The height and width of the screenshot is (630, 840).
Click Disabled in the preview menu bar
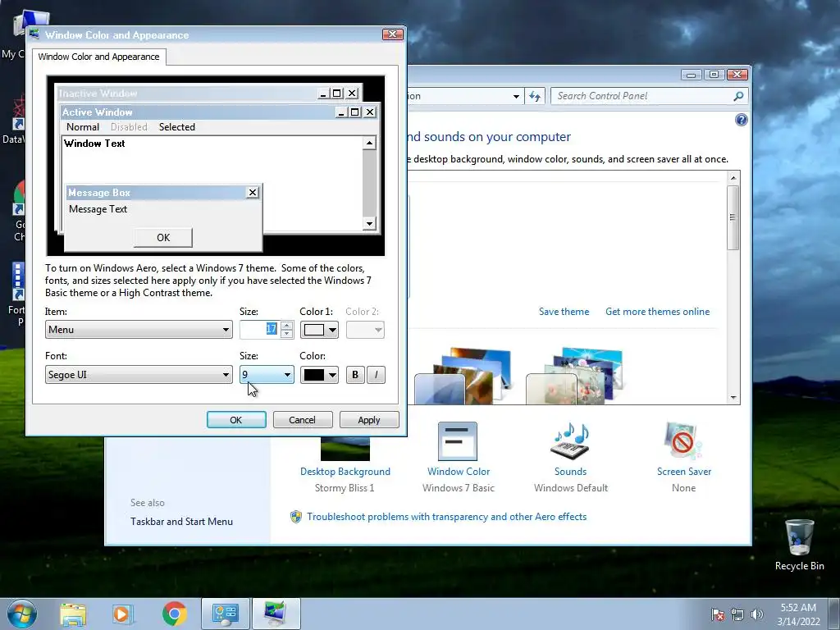click(x=129, y=127)
